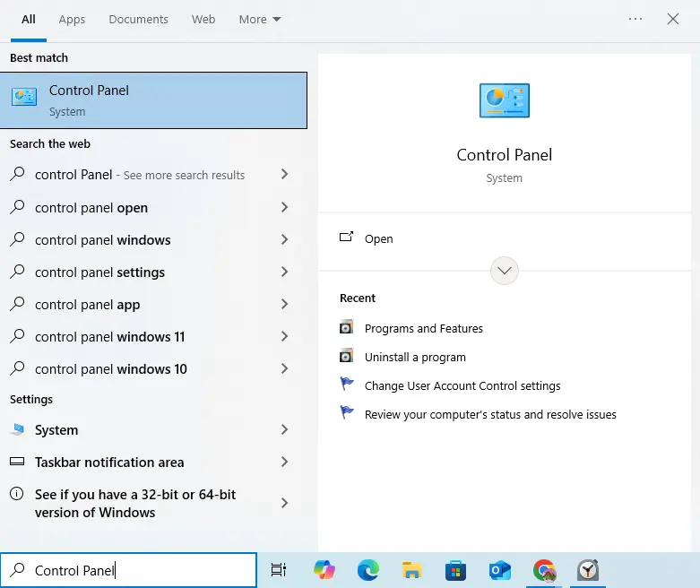
Task: Open the clock app in the taskbar
Action: pos(588,570)
